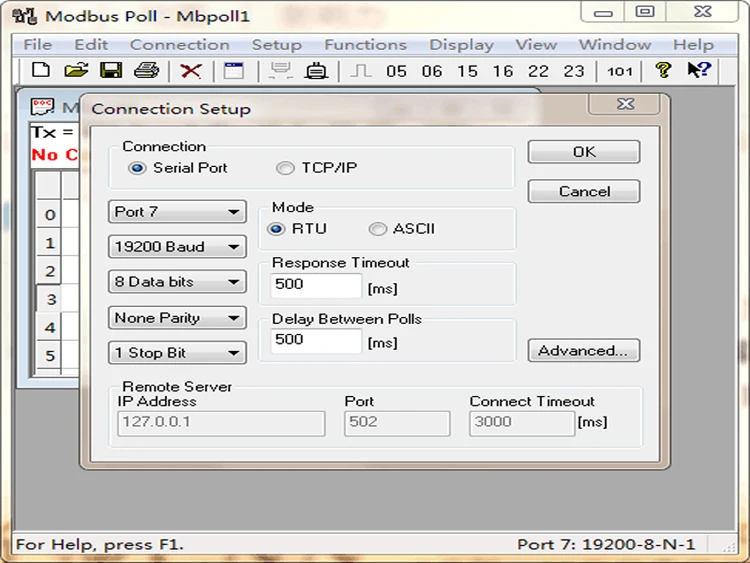
Task: Click the context Help arrow icon
Action: [699, 70]
